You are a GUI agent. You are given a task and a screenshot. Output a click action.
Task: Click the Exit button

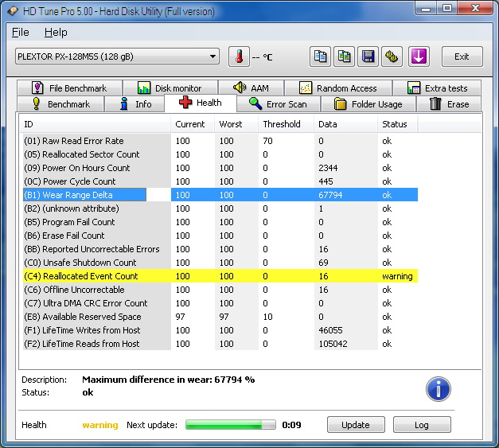(462, 56)
